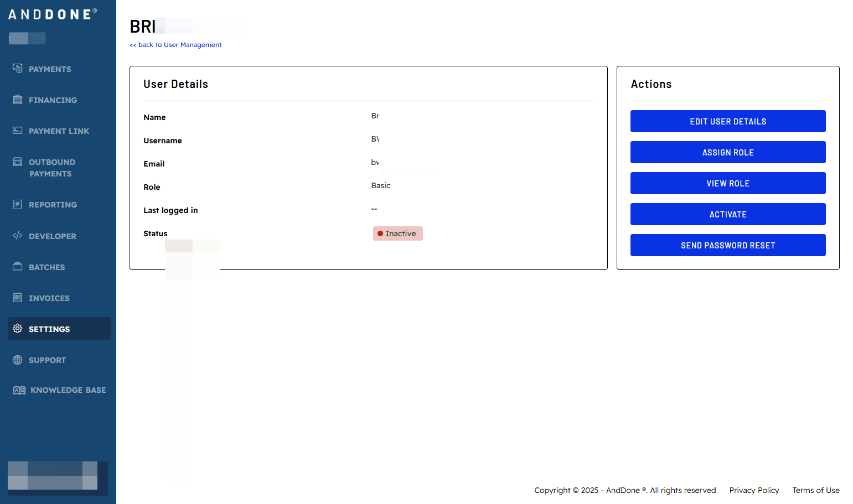Image resolution: width=853 pixels, height=504 pixels.
Task: Go back to User Management link
Action: point(175,45)
